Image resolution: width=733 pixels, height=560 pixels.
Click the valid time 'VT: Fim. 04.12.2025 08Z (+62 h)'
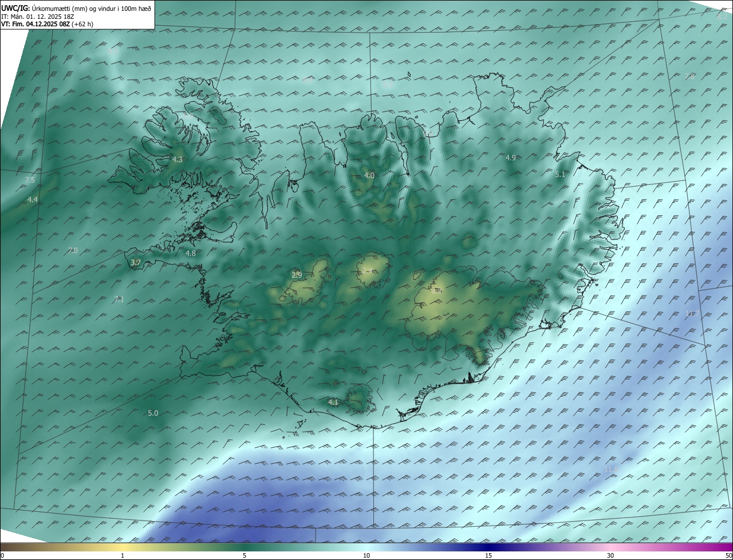47,24
